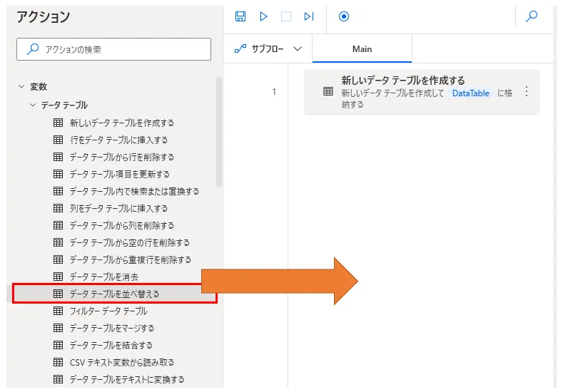This screenshot has height=392, width=563.
Task: Choose データ テーブルを並べ替える action
Action: pyautogui.click(x=114, y=294)
